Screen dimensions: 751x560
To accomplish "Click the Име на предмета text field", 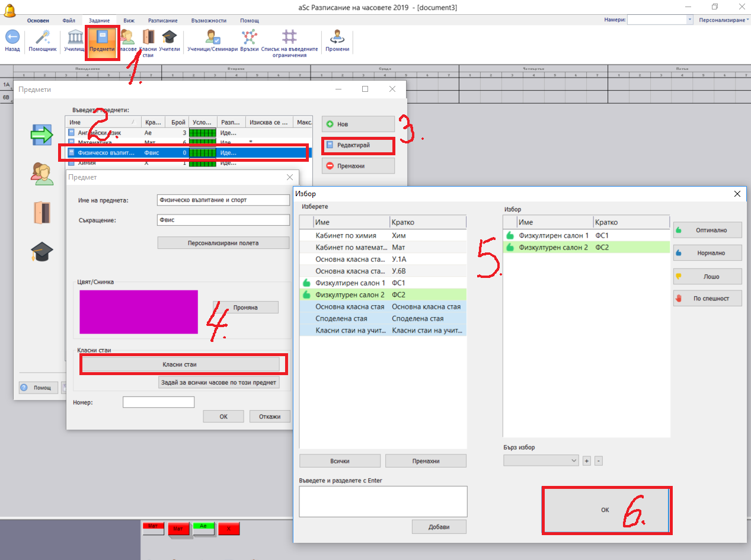I will 223,200.
